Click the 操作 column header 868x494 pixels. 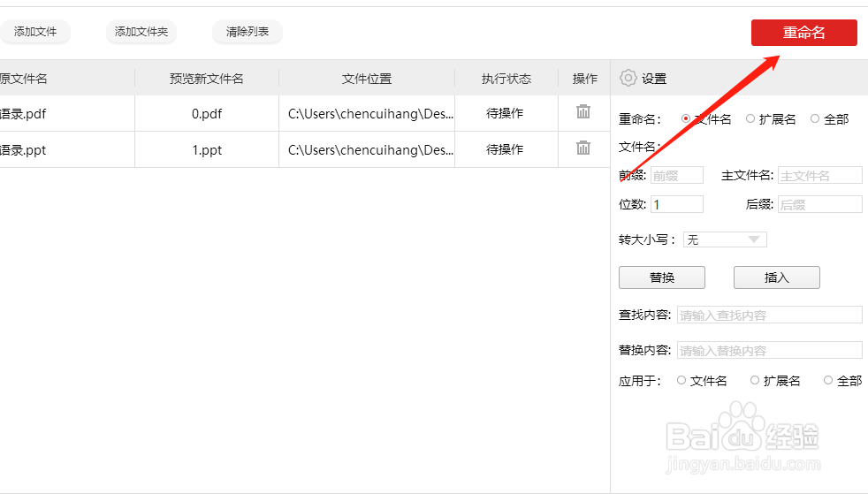coord(584,78)
